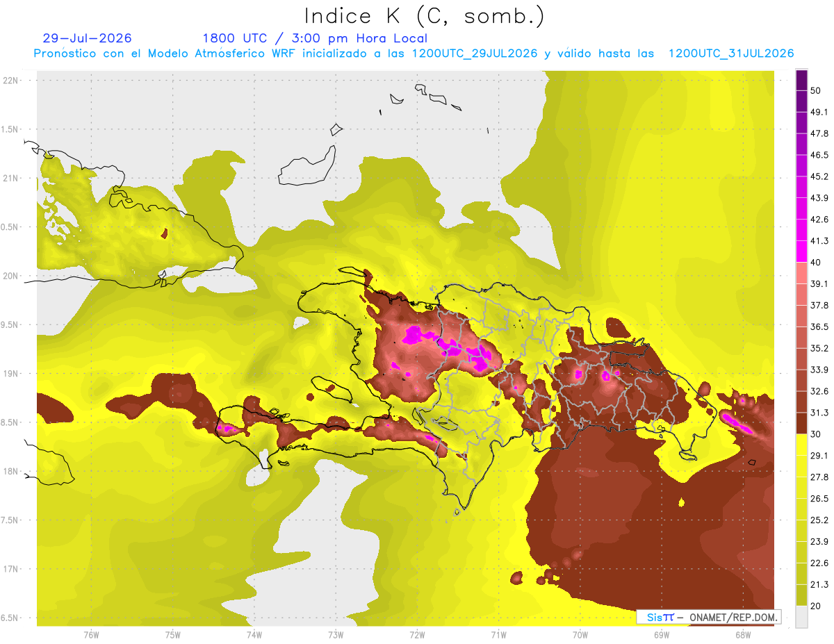The width and height of the screenshot is (834, 644).
Task: Click the colorbar label "27.8"
Action: pos(820,477)
